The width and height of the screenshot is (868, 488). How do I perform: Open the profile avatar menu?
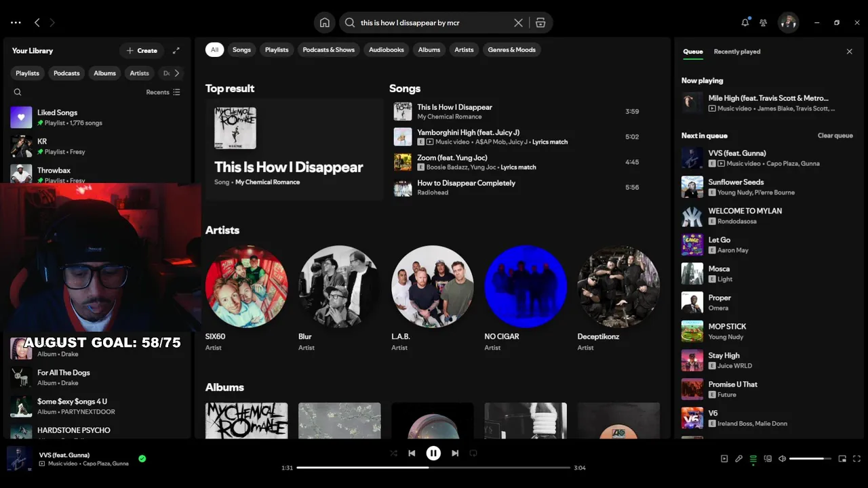click(x=788, y=22)
